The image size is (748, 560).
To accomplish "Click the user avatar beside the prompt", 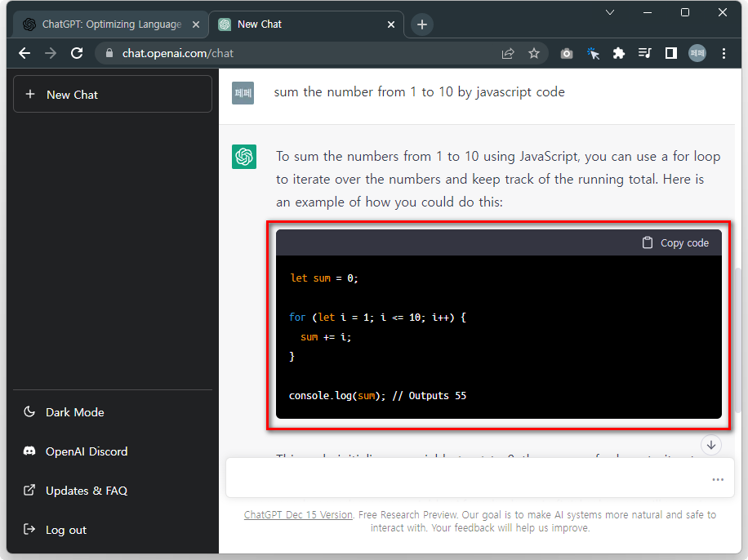I will 243,93.
